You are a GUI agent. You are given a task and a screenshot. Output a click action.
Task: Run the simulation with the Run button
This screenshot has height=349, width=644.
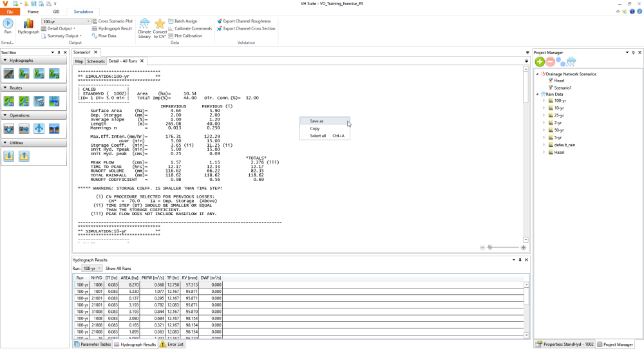coord(8,26)
